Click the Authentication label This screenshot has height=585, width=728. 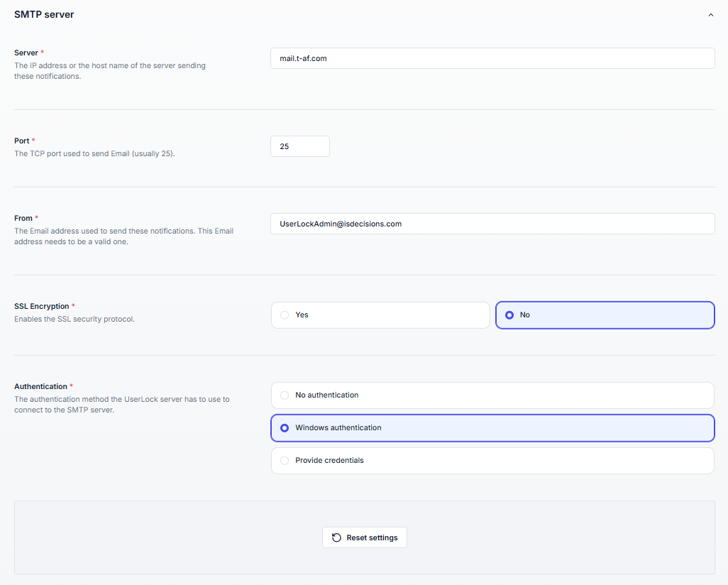click(40, 386)
